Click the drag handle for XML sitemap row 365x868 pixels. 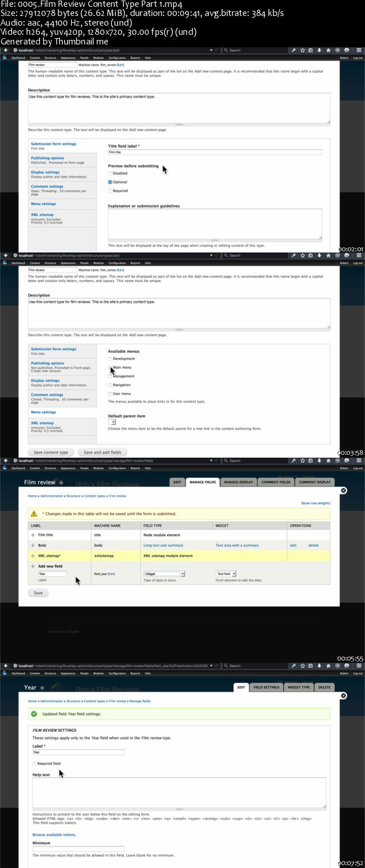33,555
